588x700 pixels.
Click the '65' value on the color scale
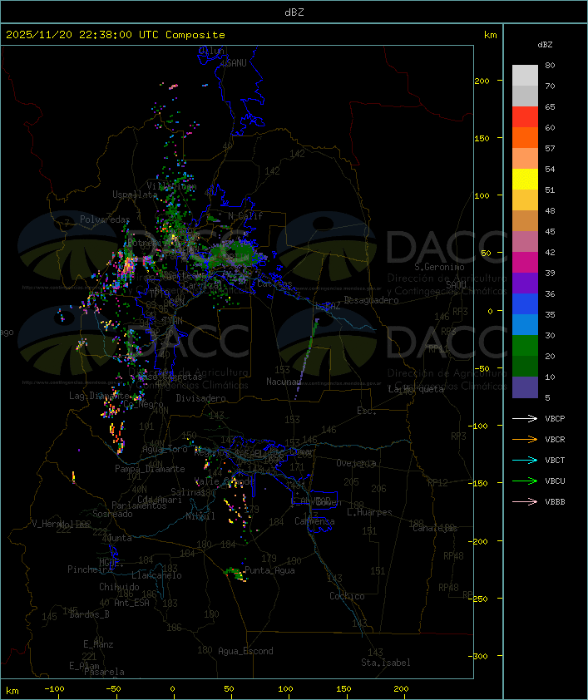click(550, 107)
